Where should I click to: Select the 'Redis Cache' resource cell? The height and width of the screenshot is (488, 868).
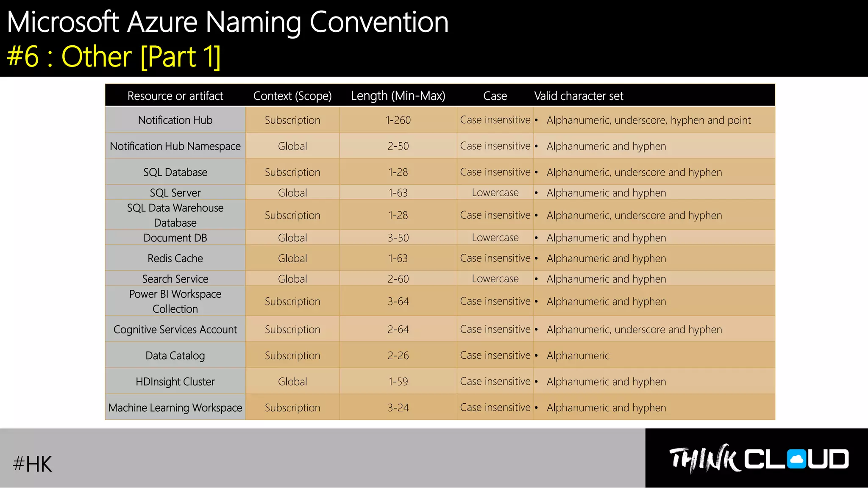click(x=175, y=258)
